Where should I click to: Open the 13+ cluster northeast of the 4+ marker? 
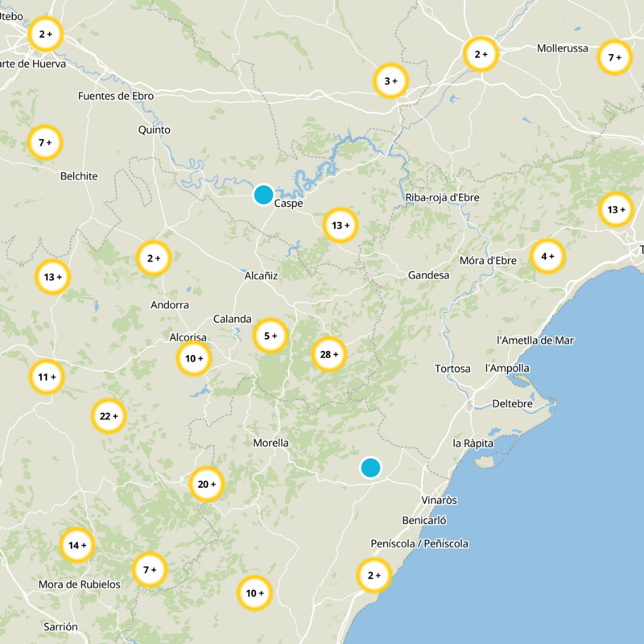coord(616,209)
